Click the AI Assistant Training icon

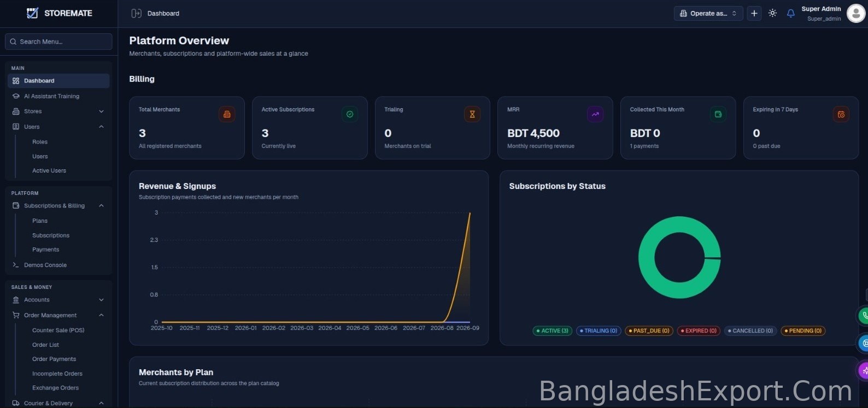(x=16, y=96)
